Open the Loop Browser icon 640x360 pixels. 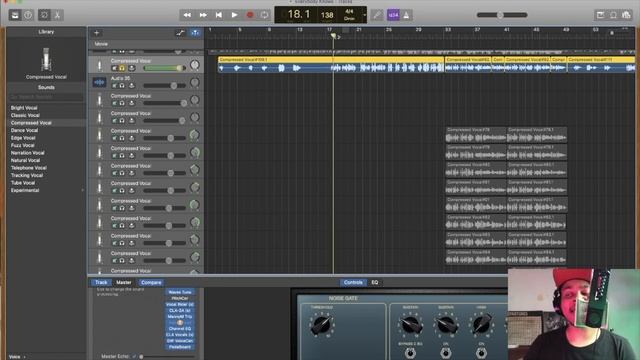pos(613,15)
